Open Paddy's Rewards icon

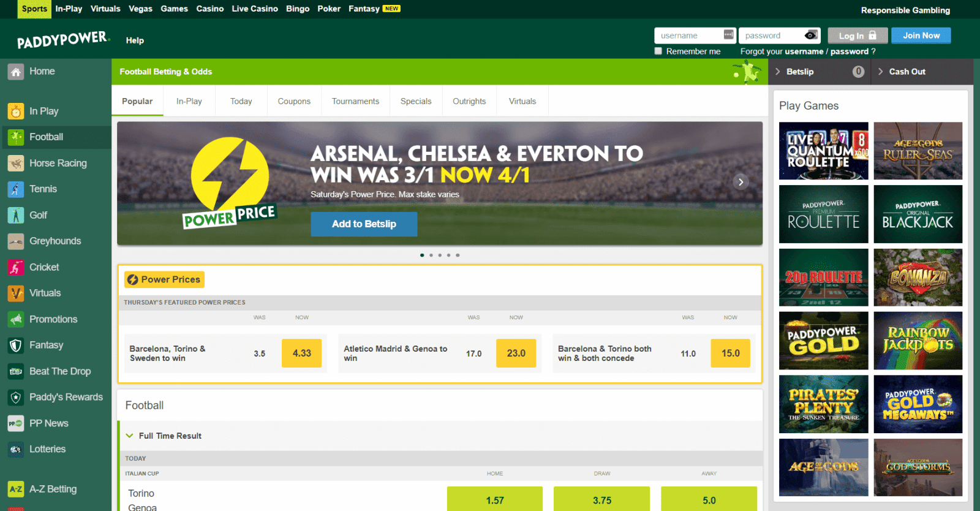16,397
